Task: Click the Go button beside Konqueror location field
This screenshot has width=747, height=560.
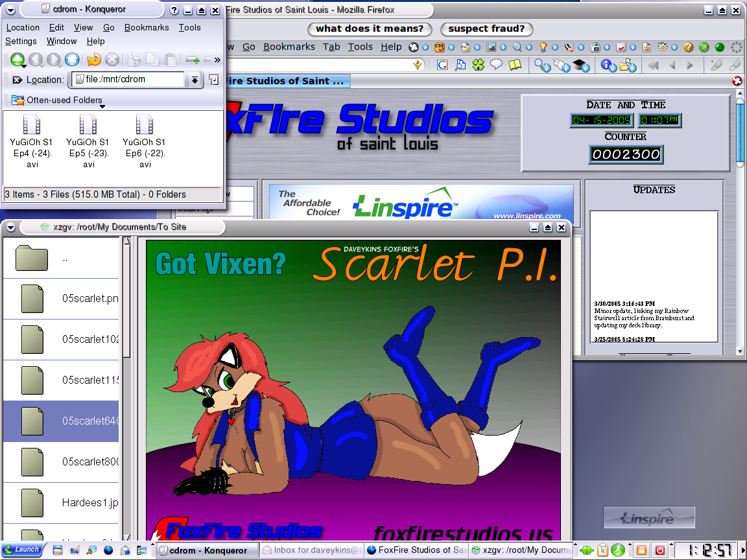Action: pyautogui.click(x=214, y=80)
